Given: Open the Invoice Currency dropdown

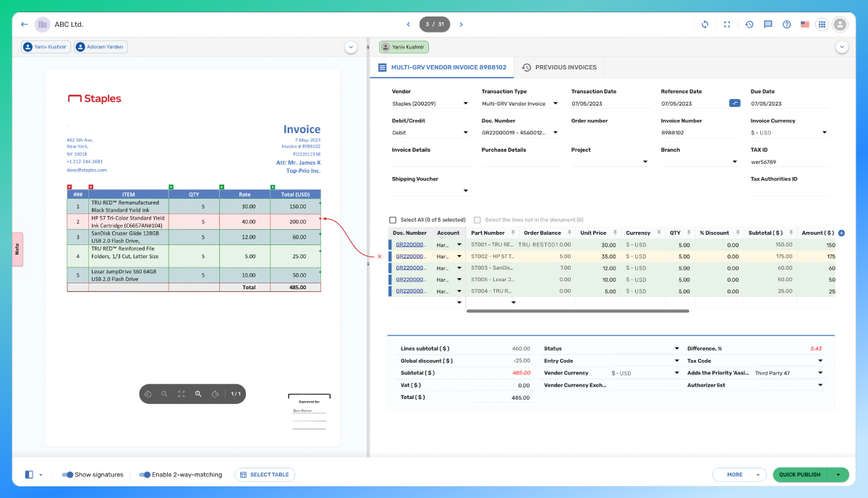Looking at the screenshot, I should pos(789,132).
